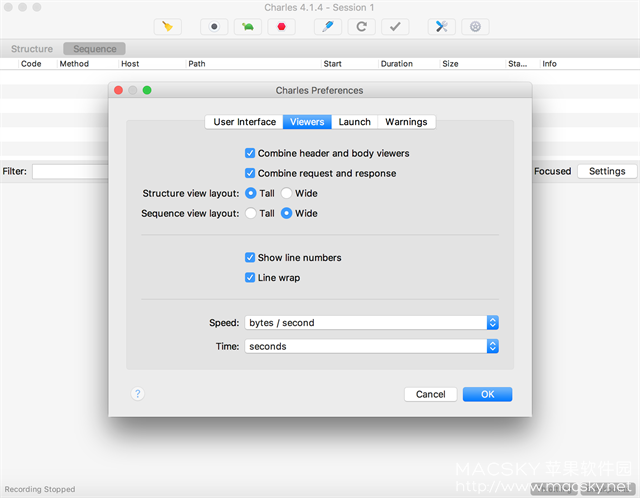The height and width of the screenshot is (498, 640).
Task: Open the help question mark button
Action: click(138, 394)
